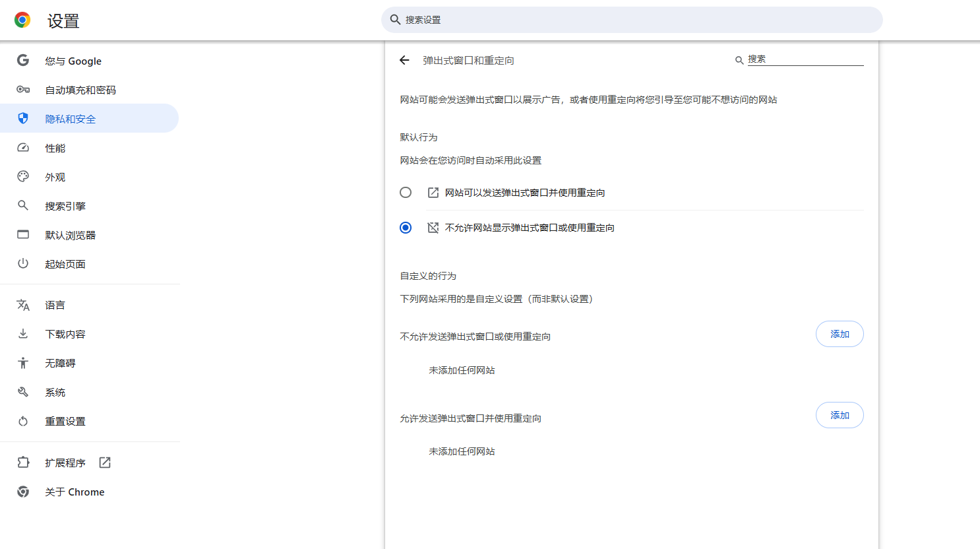
Task: Click the magnifier icon in the top 搜索设置 bar
Action: (395, 20)
